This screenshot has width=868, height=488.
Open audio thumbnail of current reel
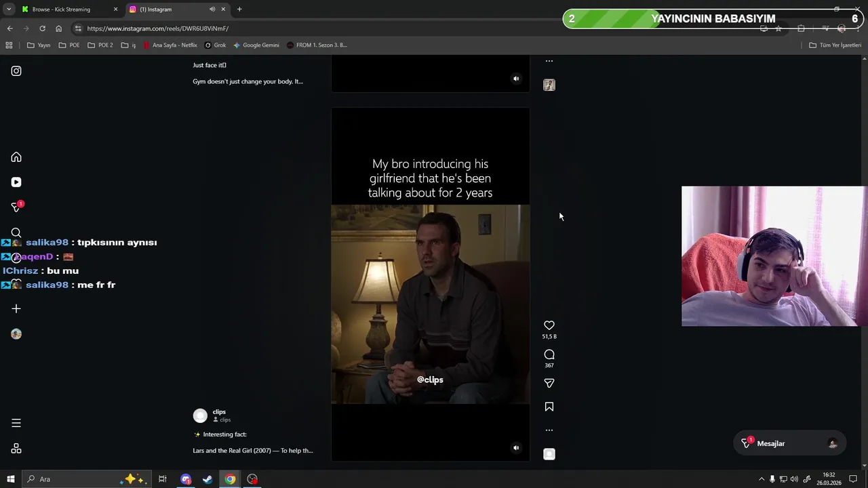pyautogui.click(x=549, y=454)
